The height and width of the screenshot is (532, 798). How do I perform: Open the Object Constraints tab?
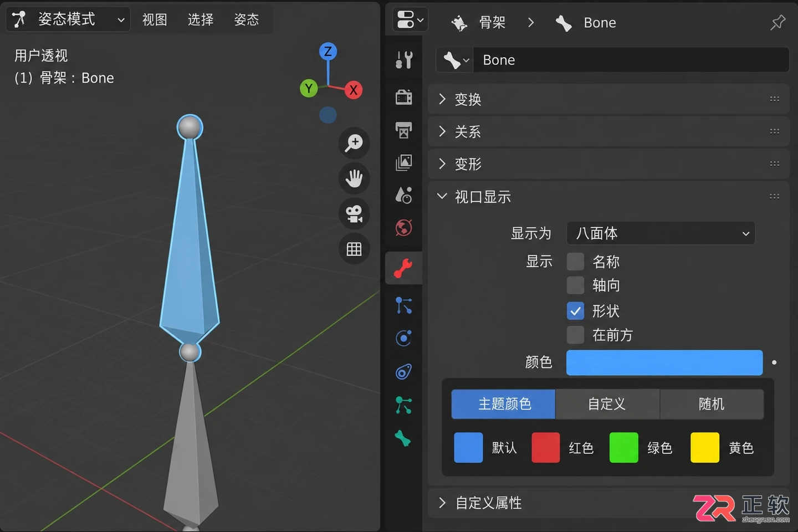404,372
